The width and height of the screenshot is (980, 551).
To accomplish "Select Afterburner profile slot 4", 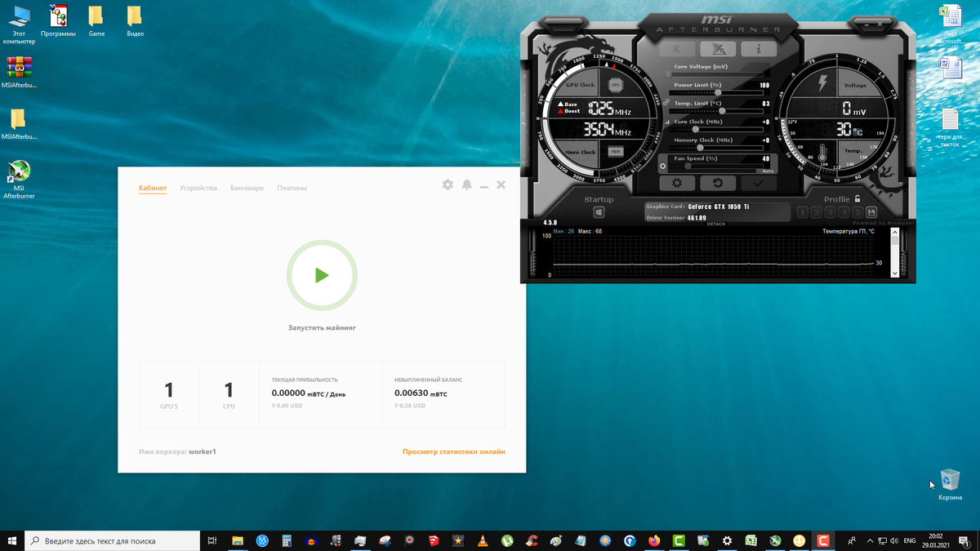I will click(x=844, y=212).
